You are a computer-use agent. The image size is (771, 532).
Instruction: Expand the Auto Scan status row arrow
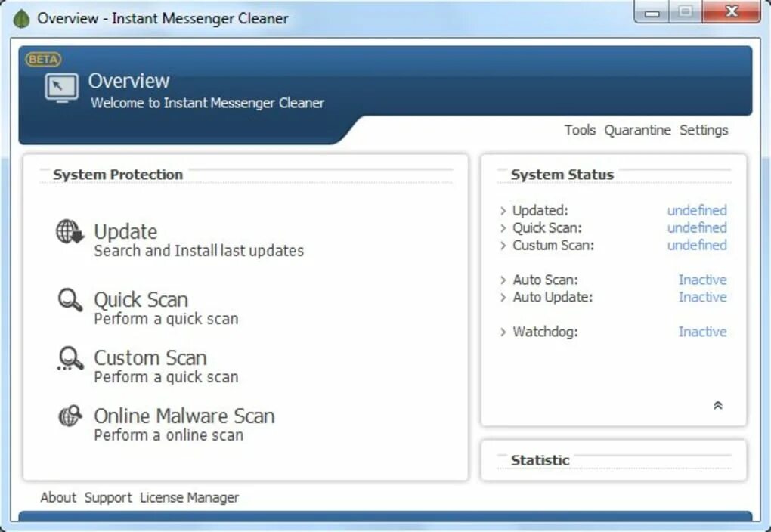click(x=503, y=280)
